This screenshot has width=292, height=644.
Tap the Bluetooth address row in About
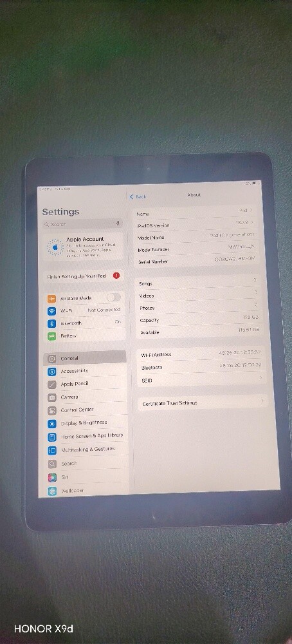click(x=201, y=366)
